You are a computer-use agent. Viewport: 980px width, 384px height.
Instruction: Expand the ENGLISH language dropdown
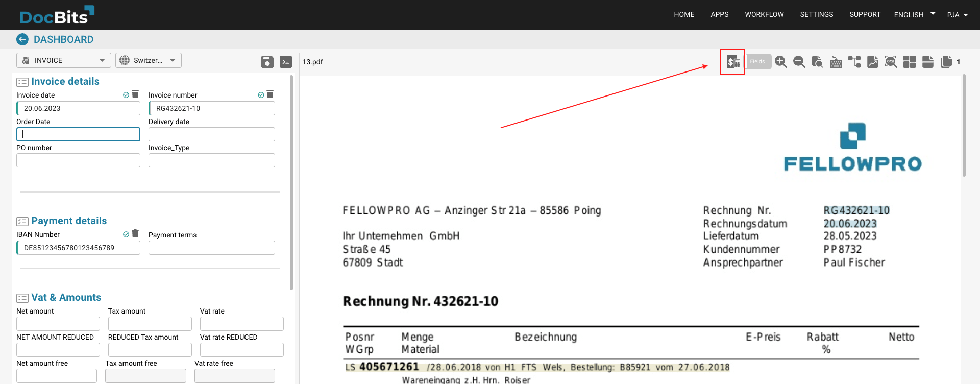point(915,15)
